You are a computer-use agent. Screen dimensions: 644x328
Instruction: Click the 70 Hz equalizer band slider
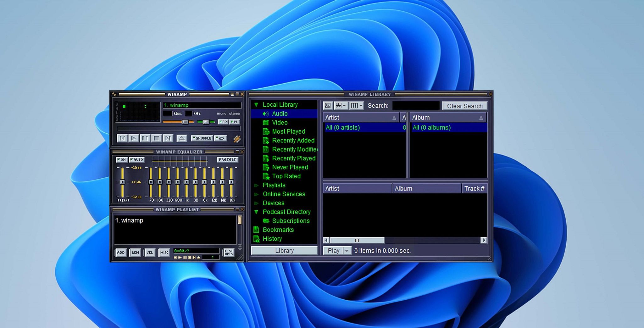pyautogui.click(x=151, y=182)
